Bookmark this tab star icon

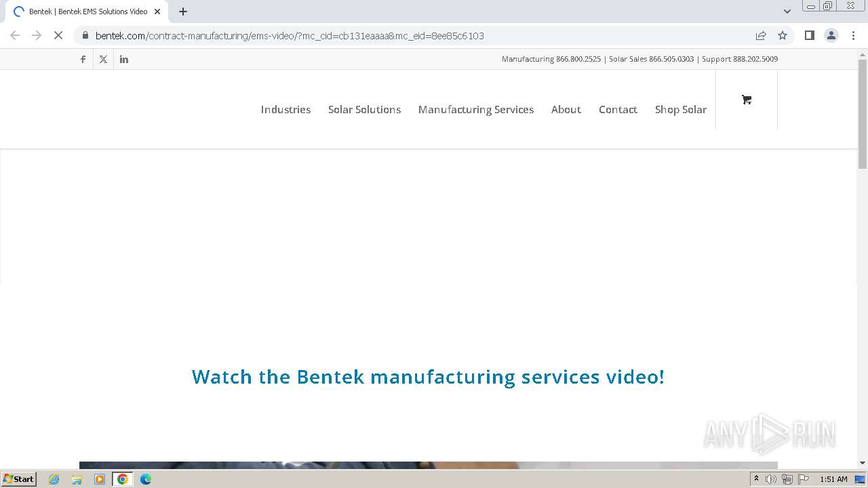[783, 35]
